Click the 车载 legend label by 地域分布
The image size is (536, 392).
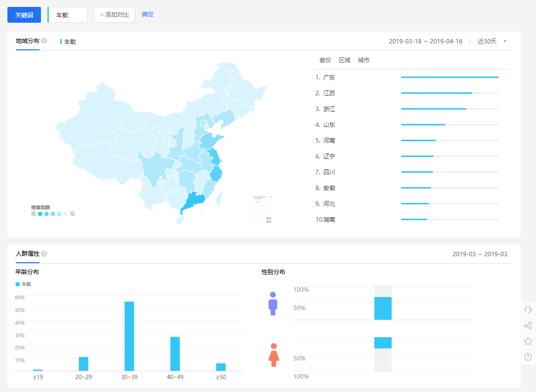pyautogui.click(x=68, y=42)
